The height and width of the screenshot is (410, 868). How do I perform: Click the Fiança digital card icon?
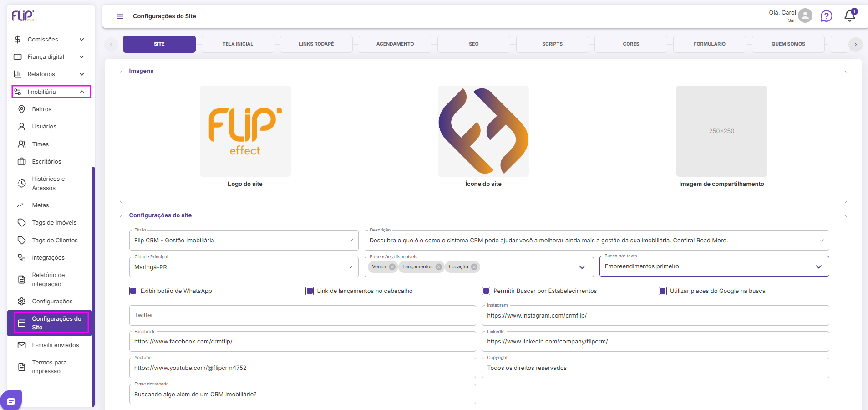[18, 57]
